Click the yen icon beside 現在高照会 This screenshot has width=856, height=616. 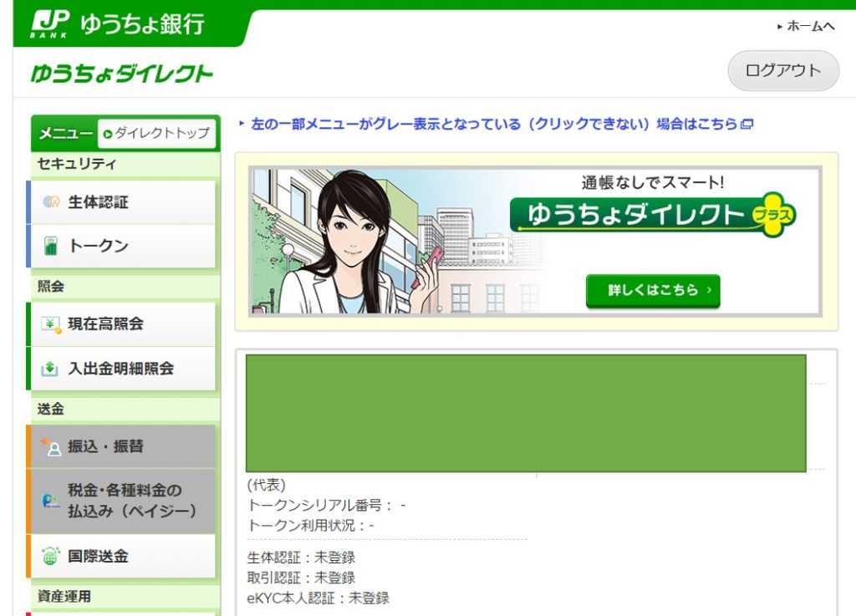51,324
